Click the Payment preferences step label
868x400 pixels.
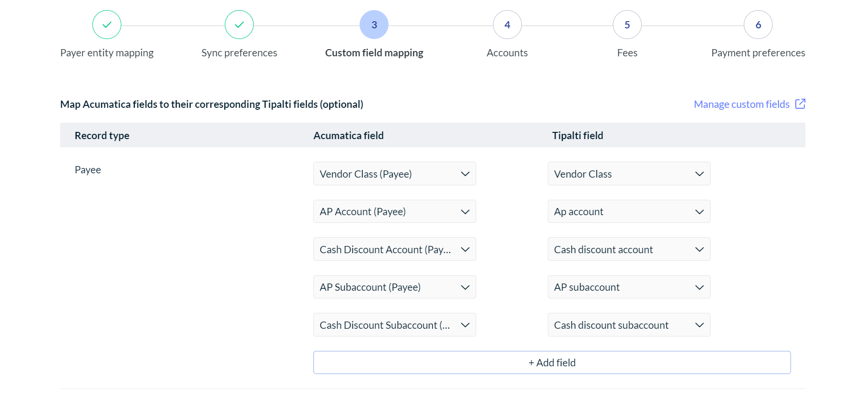click(758, 53)
